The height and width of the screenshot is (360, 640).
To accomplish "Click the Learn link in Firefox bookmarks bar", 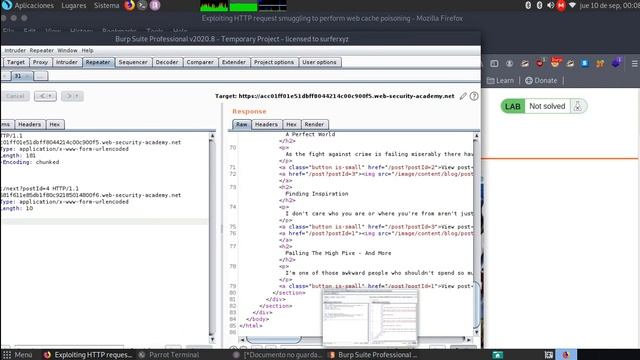I will [500, 80].
